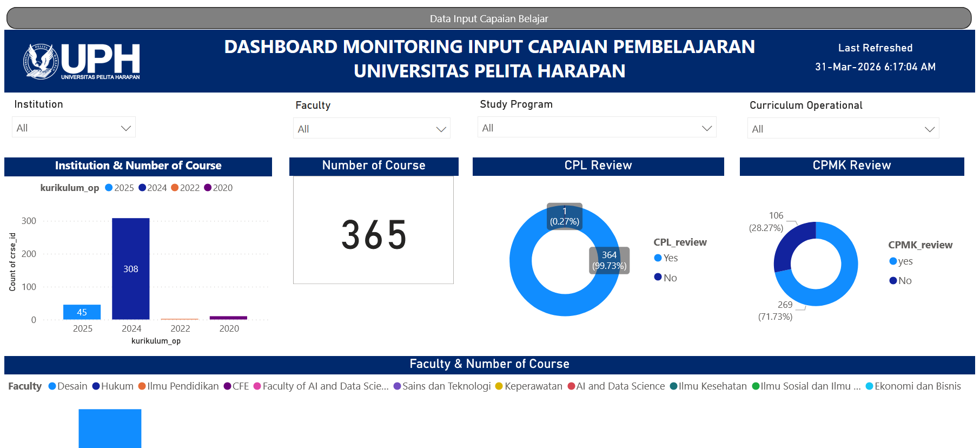
Task: Select AI and Data Science legend item
Action: (x=616, y=386)
